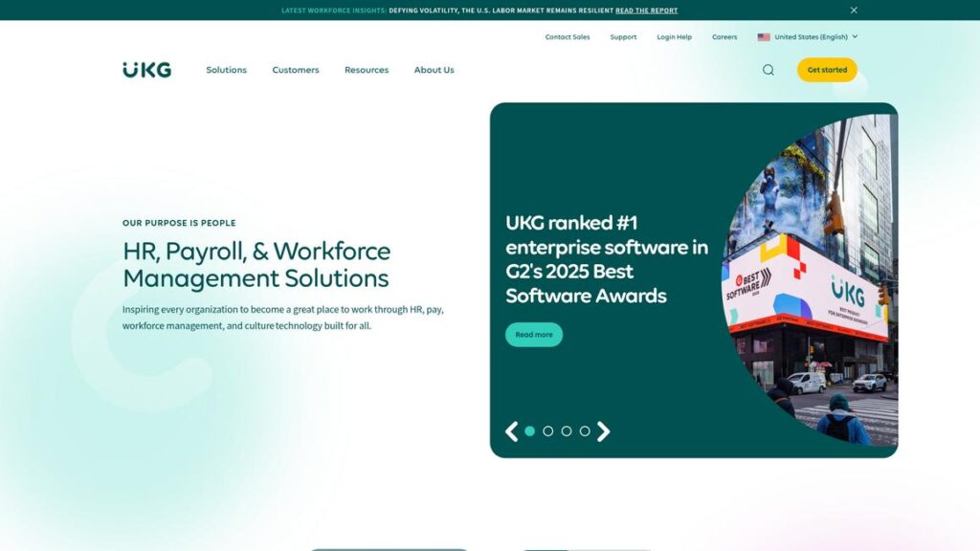The height and width of the screenshot is (551, 980).
Task: Click Read more on the G2 awards slide
Action: coord(534,335)
